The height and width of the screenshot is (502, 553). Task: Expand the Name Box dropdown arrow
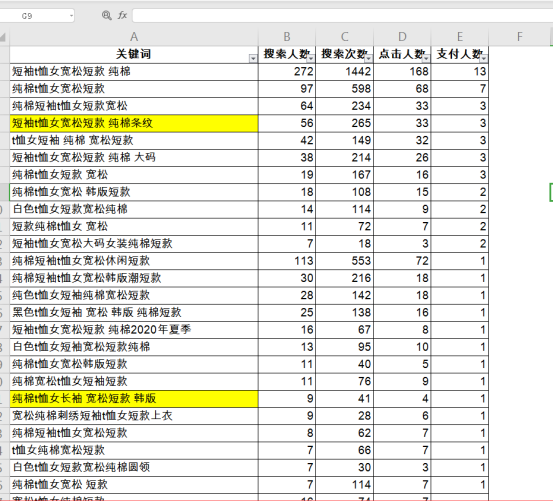pos(71,16)
